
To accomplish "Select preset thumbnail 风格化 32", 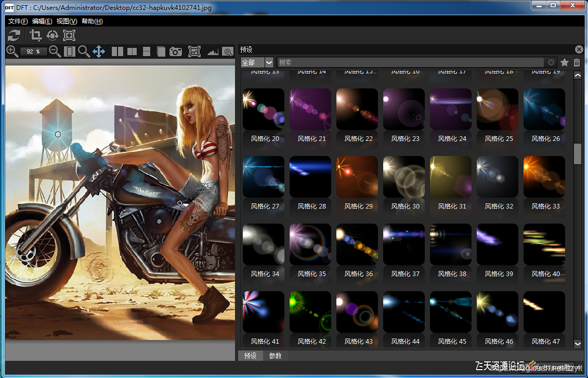I will pos(498,177).
